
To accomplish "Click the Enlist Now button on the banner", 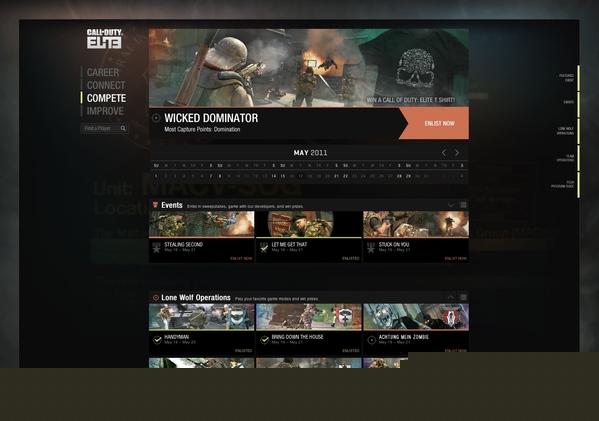I will [439, 123].
